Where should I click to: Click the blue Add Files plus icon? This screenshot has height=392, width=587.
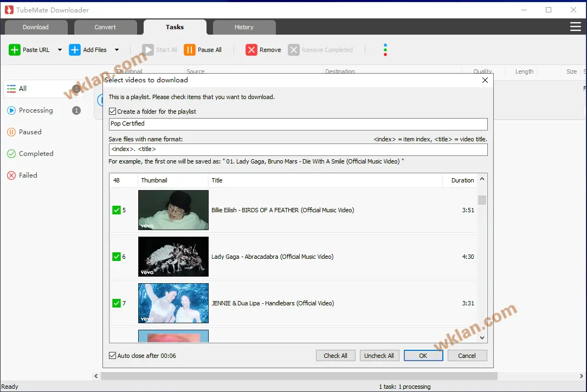75,50
